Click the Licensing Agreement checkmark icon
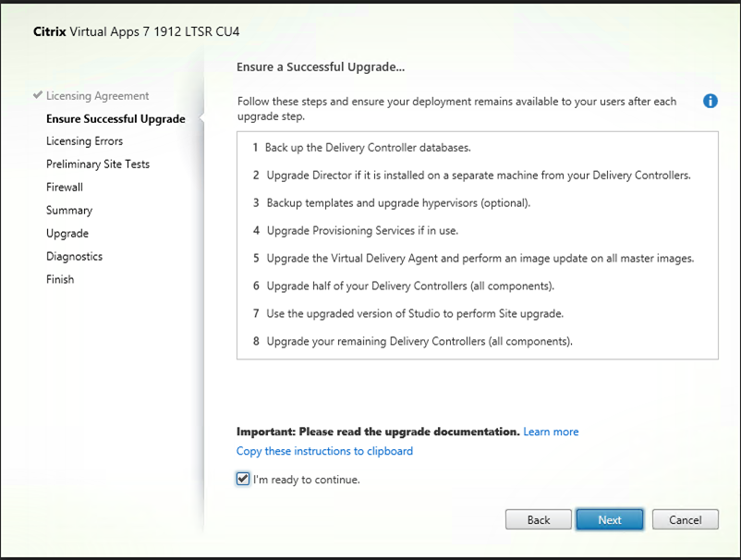The width and height of the screenshot is (741, 560). tap(38, 95)
